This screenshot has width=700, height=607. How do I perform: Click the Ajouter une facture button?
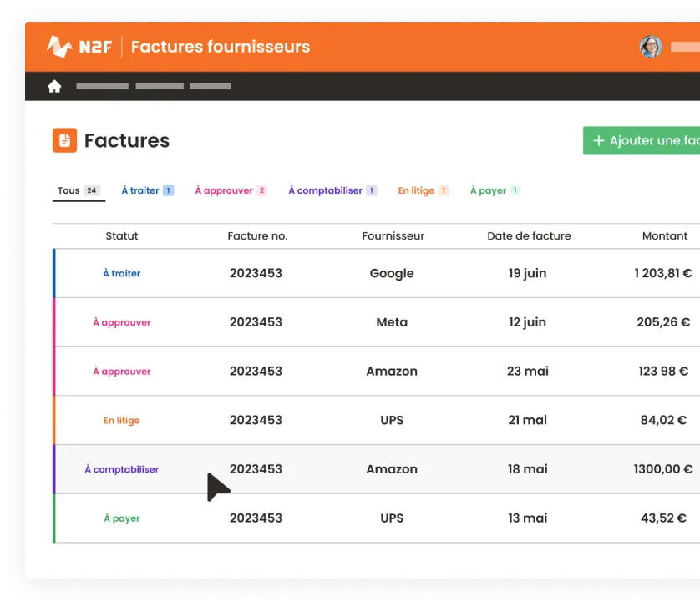coord(647,140)
